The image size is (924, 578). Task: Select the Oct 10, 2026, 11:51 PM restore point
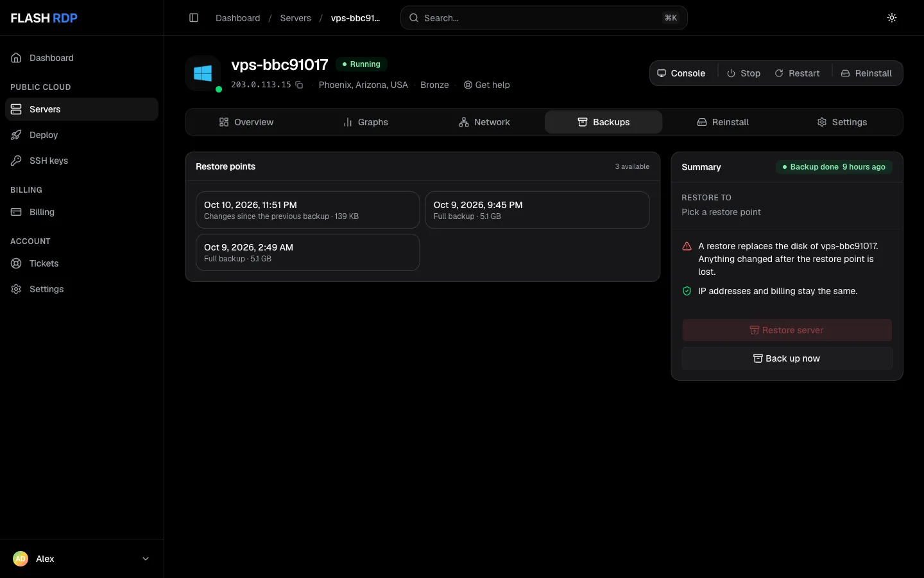pyautogui.click(x=308, y=210)
